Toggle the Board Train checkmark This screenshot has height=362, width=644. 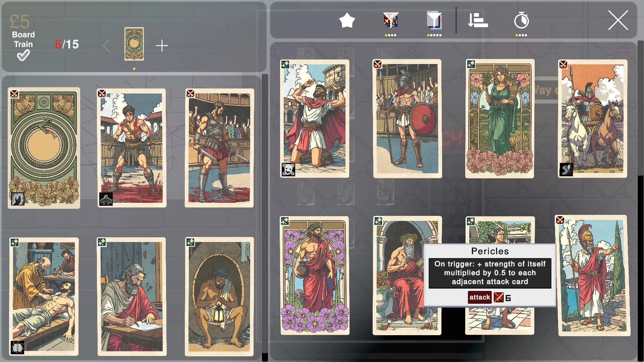tap(23, 55)
